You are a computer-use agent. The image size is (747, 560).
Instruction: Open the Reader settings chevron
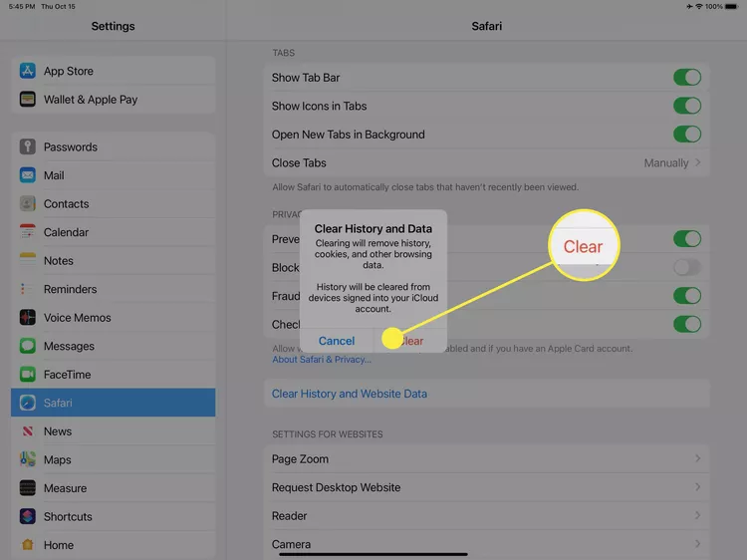coord(697,515)
